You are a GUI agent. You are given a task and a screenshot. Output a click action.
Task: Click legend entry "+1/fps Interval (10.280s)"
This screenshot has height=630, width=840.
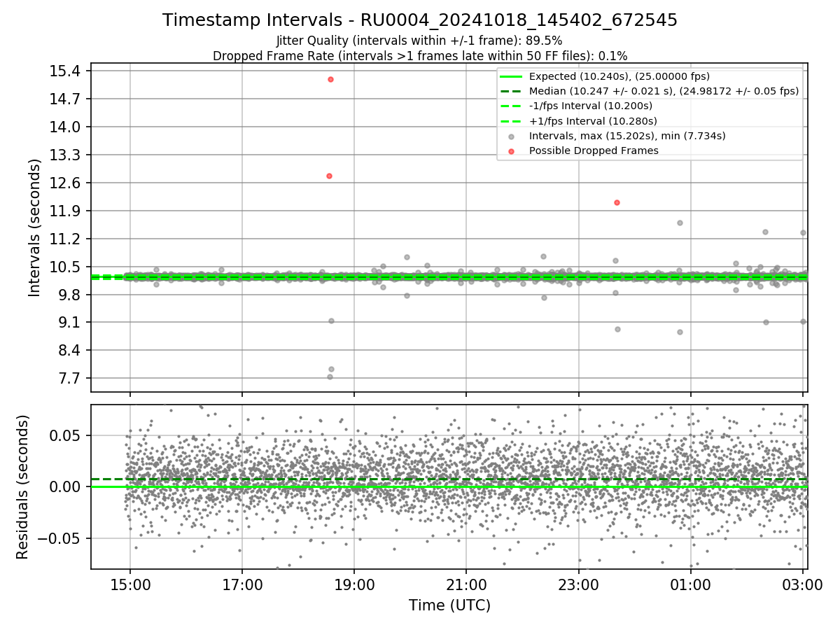pyautogui.click(x=591, y=120)
